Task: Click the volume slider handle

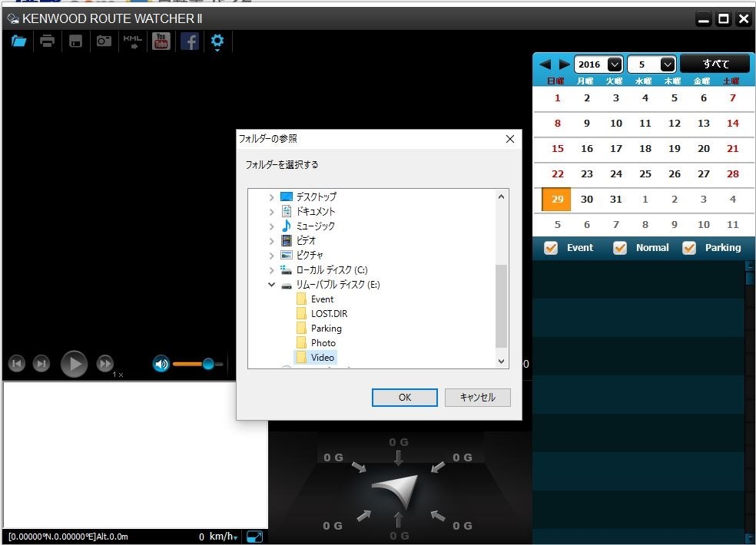Action: 207,364
